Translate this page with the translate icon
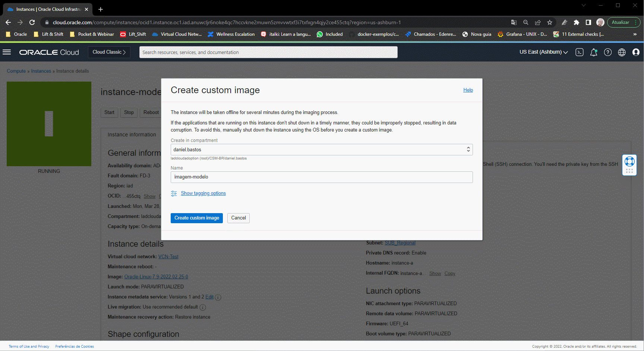 [514, 22]
